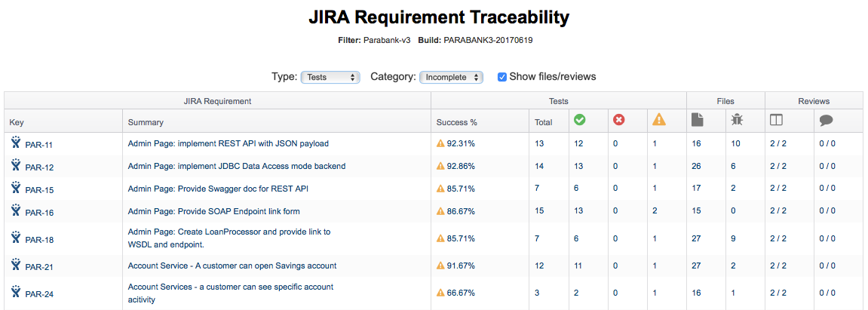The width and height of the screenshot is (868, 310).
Task: Sort by the Summary column header
Action: 146,122
